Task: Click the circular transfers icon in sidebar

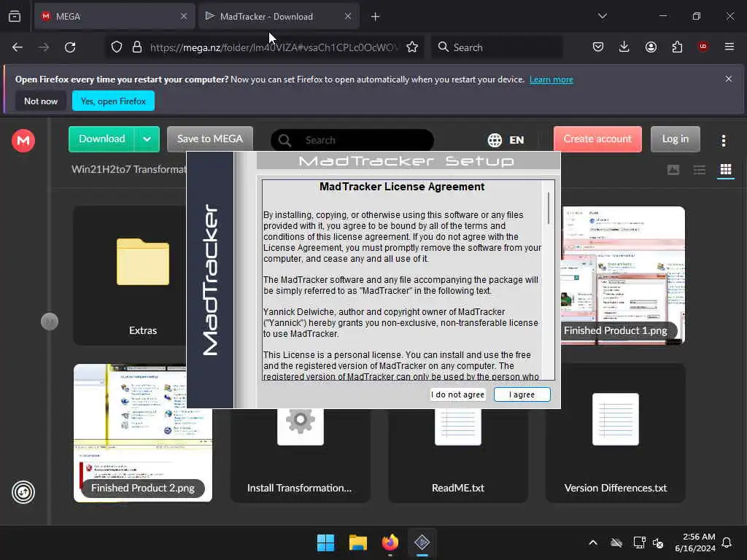Action: [23, 492]
